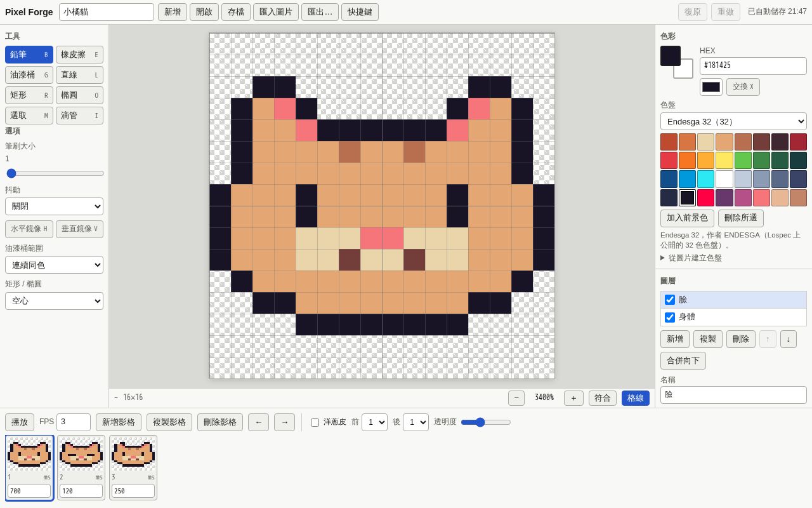
Task: Select the 滴管 eyedropper tool
Action: pos(79,116)
